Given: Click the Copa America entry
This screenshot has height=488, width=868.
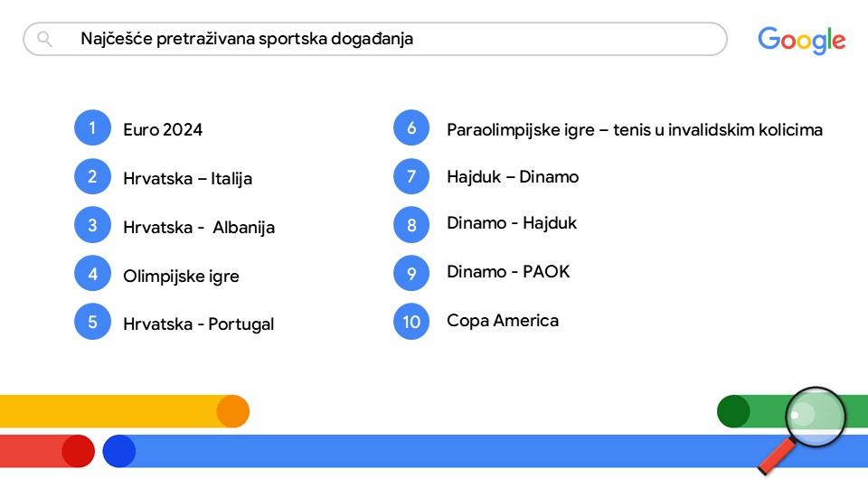Looking at the screenshot, I should (x=503, y=320).
